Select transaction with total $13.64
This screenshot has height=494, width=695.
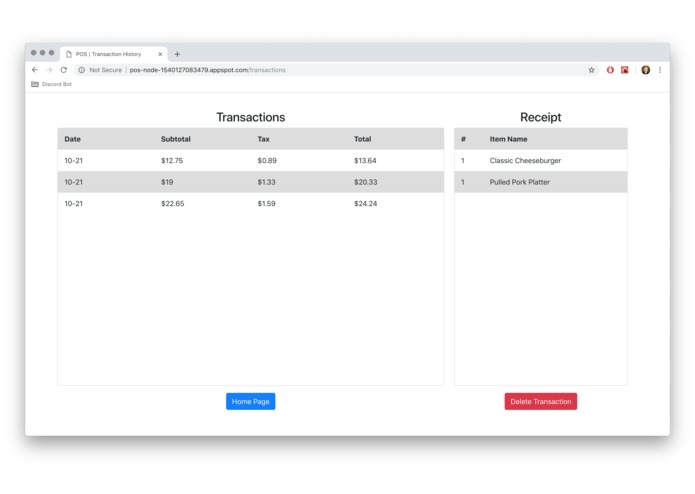pos(250,160)
